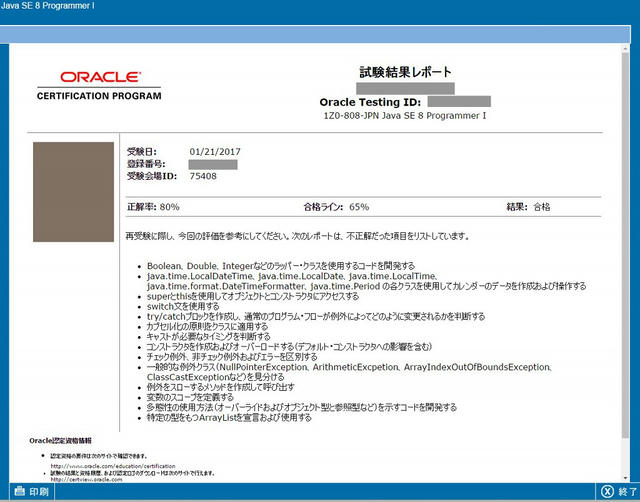
Task: Click the チェック例外、非チェック例外 list item
Action: pyautogui.click(x=232, y=357)
